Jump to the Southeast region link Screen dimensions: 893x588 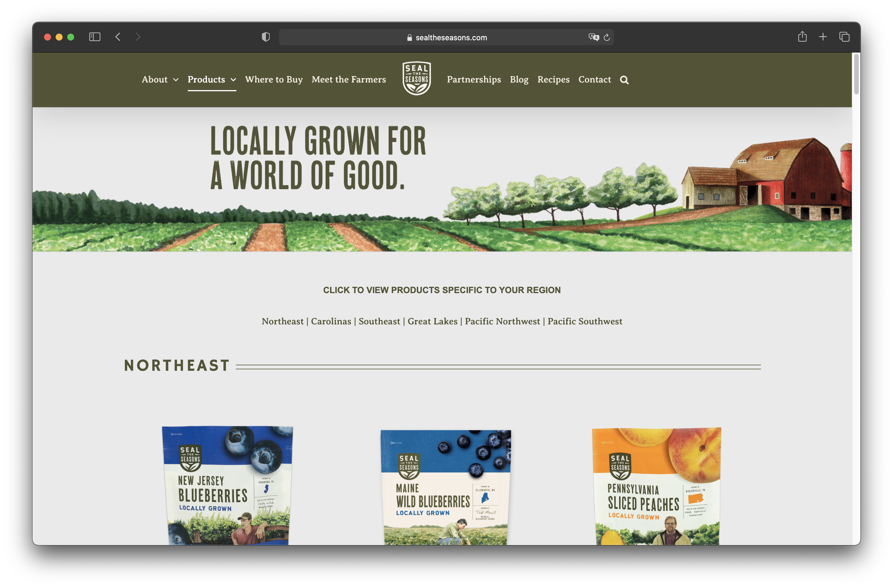click(x=379, y=322)
